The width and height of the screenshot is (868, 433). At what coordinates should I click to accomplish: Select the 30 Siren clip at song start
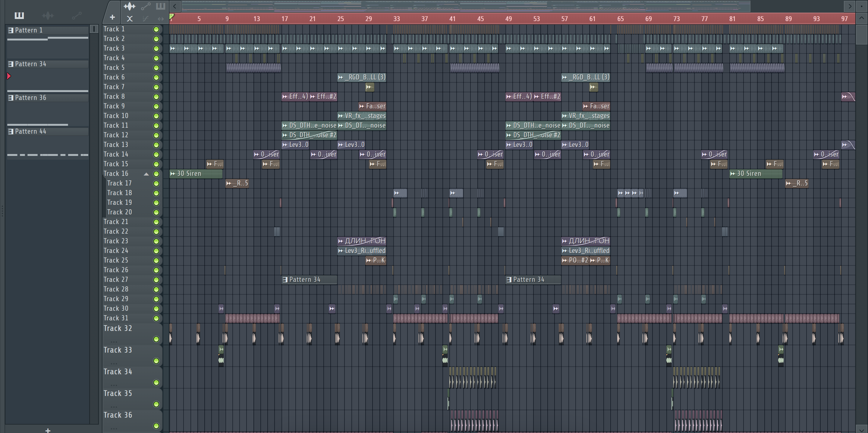point(196,174)
